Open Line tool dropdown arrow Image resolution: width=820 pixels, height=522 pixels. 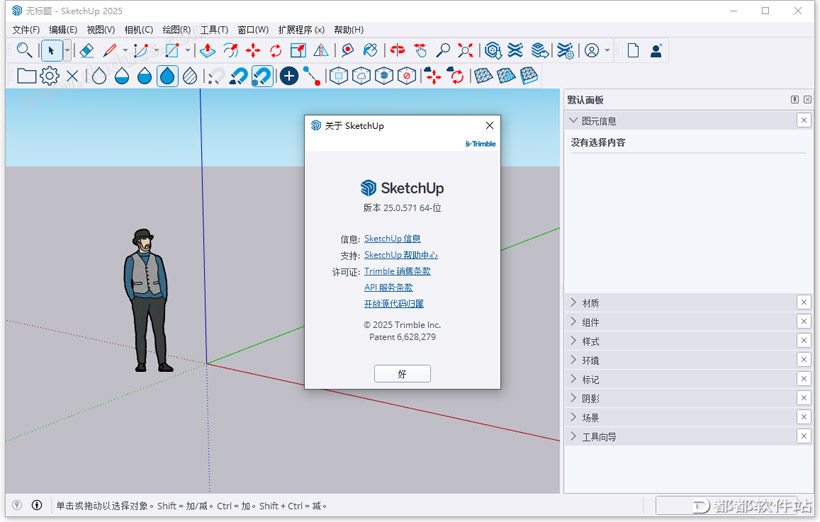point(125,51)
